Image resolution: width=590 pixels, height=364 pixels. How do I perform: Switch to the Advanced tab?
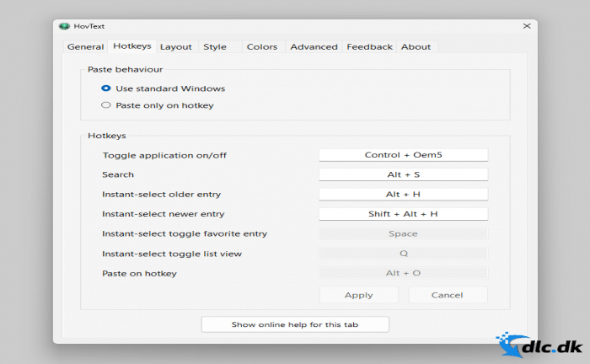[x=314, y=46]
